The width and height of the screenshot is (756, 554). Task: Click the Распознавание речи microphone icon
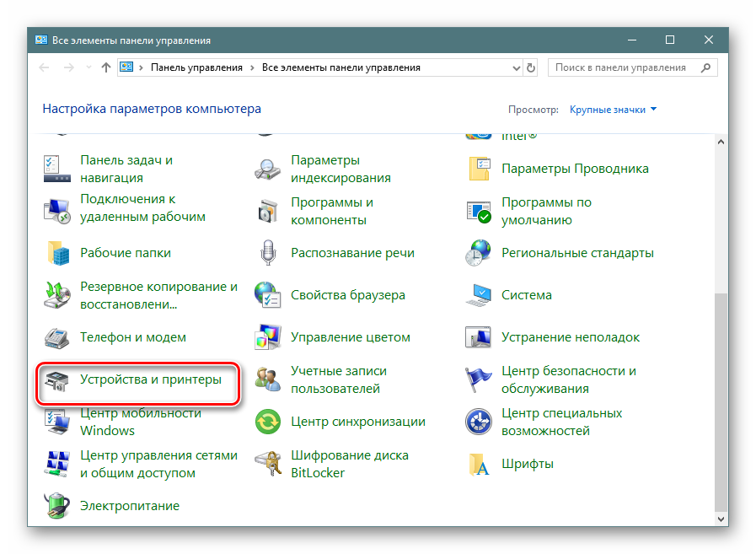point(269,253)
